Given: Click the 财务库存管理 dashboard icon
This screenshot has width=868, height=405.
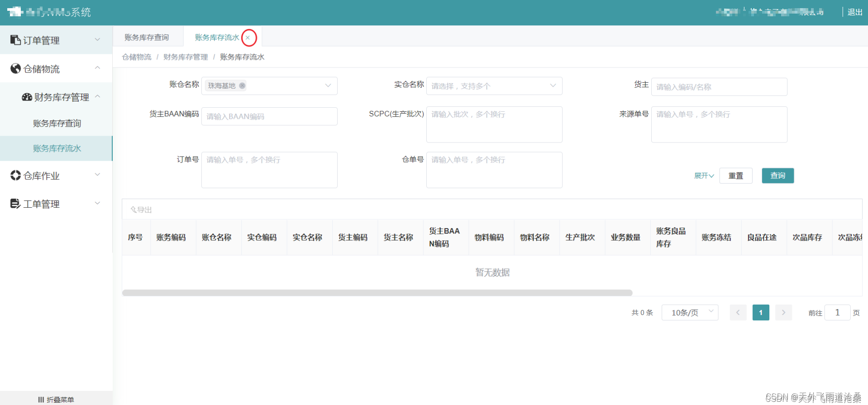Looking at the screenshot, I should tap(27, 97).
